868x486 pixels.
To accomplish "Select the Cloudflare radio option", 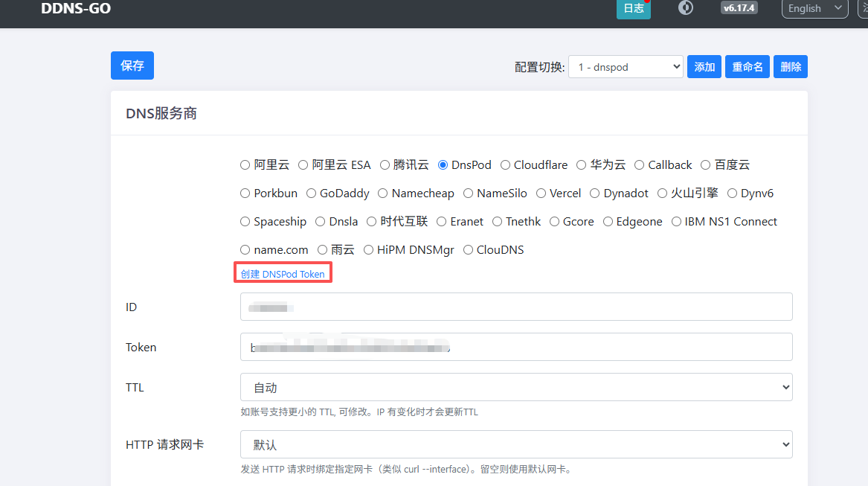I will [506, 165].
